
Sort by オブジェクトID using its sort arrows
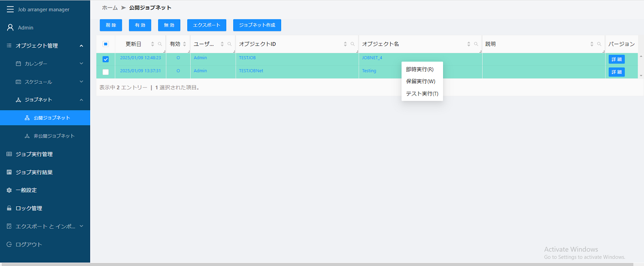pyautogui.click(x=345, y=44)
